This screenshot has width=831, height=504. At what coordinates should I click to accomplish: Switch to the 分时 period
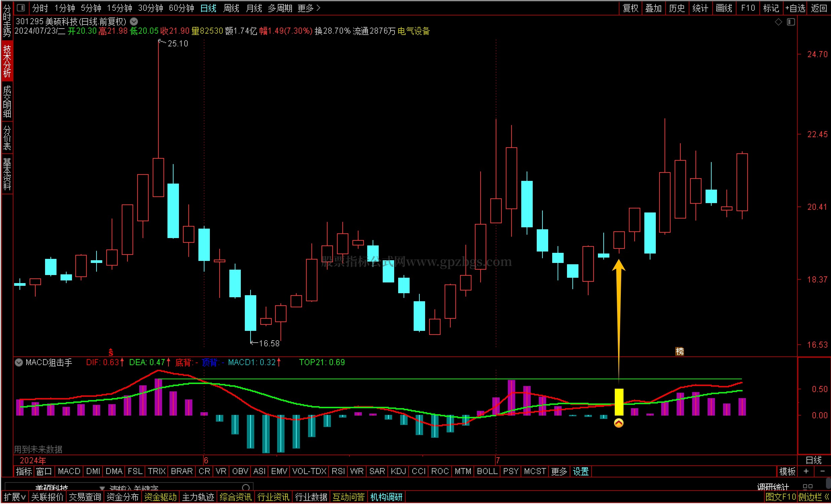coord(40,8)
